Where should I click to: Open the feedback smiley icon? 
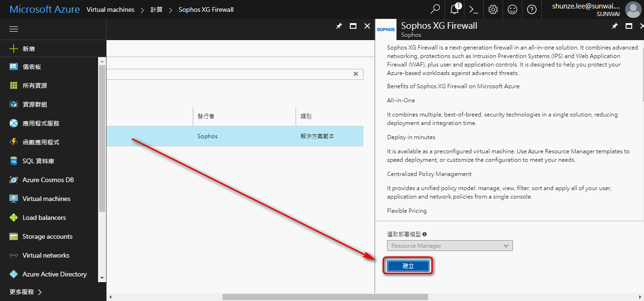coord(512,9)
